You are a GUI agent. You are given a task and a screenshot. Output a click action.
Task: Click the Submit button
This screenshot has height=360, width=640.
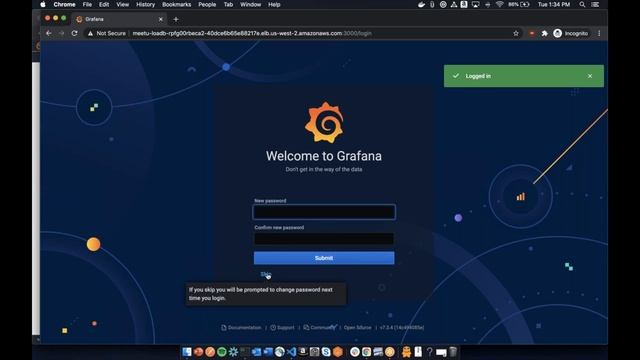tap(324, 258)
